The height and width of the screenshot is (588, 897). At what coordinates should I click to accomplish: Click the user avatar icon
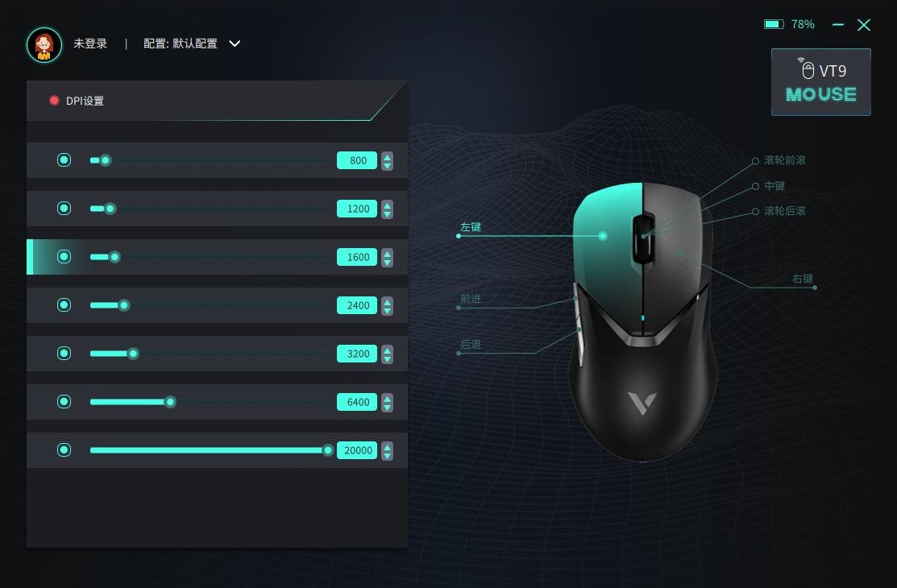[x=44, y=44]
